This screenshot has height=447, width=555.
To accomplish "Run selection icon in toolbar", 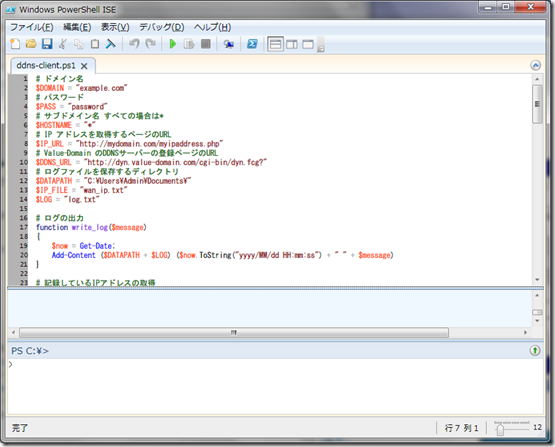I will coord(189,44).
